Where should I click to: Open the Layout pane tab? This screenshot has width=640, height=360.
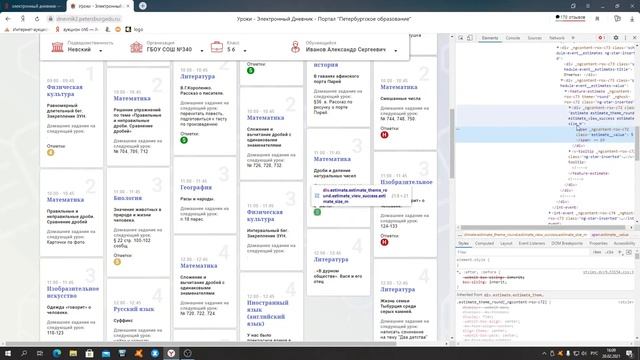coord(506,244)
